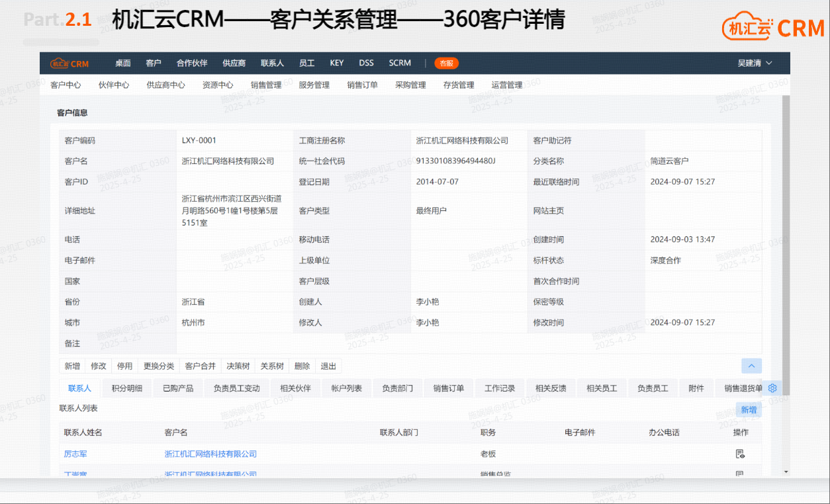830x504 pixels.
Task: Open the customer link in 厉志军's row
Action: pyautogui.click(x=210, y=454)
